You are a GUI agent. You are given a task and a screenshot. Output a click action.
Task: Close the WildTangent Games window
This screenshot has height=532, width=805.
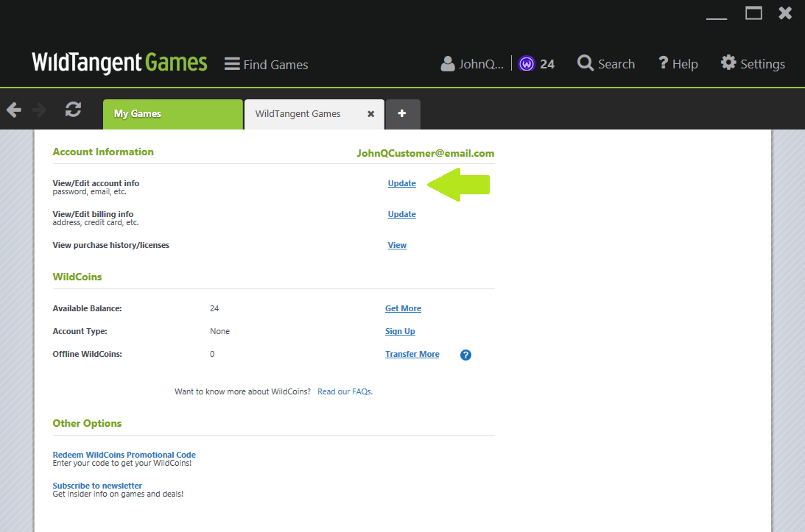click(x=785, y=13)
